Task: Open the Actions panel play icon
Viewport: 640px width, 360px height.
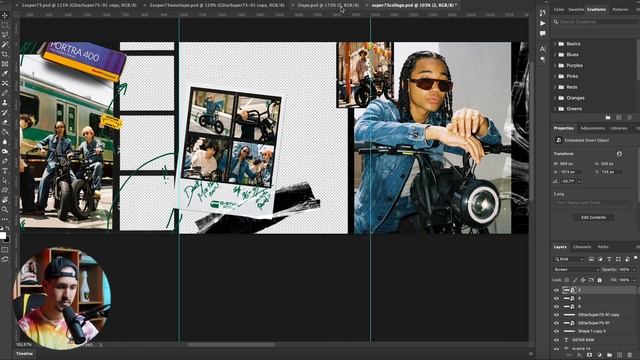Action: coord(542,23)
